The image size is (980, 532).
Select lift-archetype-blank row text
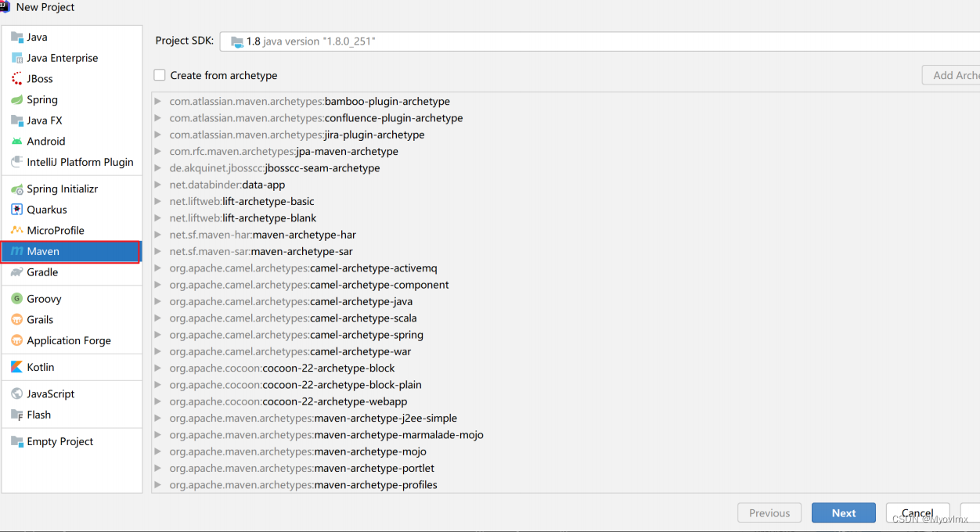click(243, 218)
